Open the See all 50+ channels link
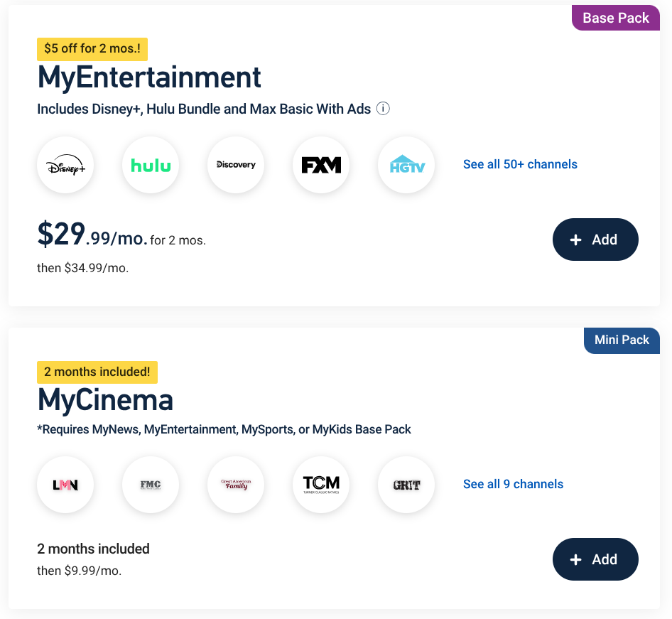Image resolution: width=672 pixels, height=619 pixels. click(520, 164)
